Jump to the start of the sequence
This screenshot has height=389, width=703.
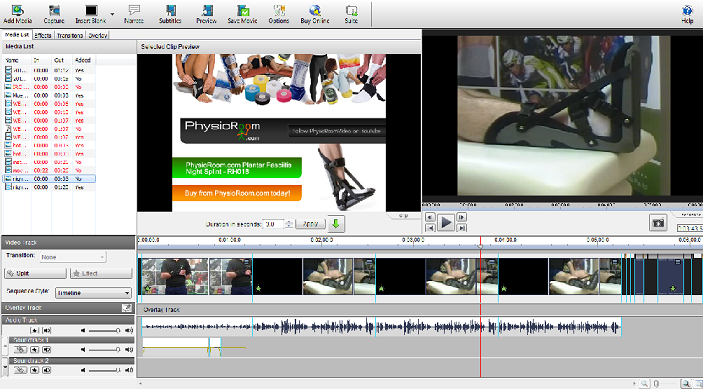430,228
